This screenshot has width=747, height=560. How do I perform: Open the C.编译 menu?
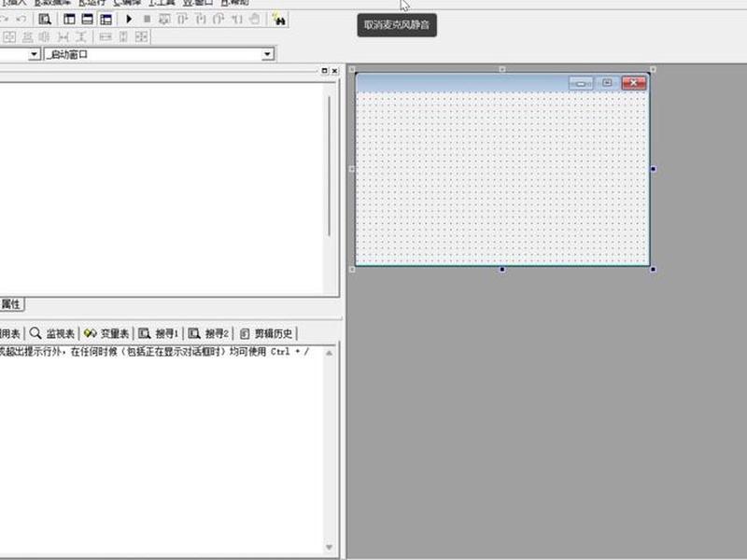[127, 3]
